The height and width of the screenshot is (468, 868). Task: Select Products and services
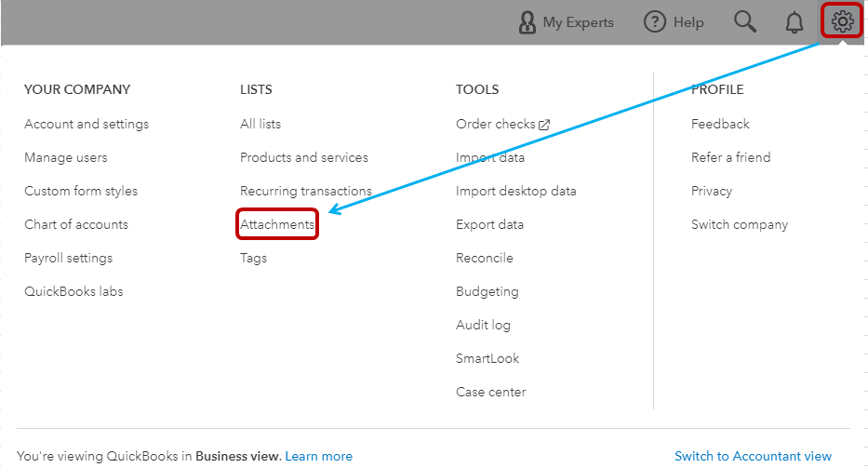coord(304,157)
